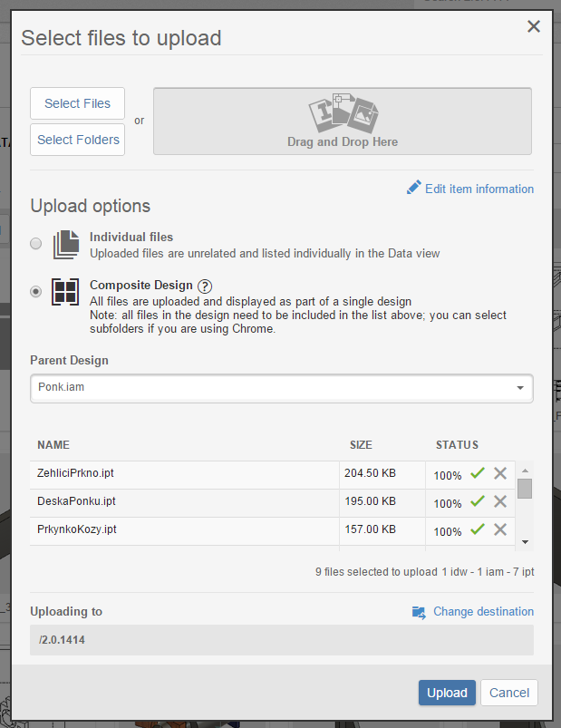The image size is (561, 728).
Task: Click the Select Files button
Action: [77, 103]
